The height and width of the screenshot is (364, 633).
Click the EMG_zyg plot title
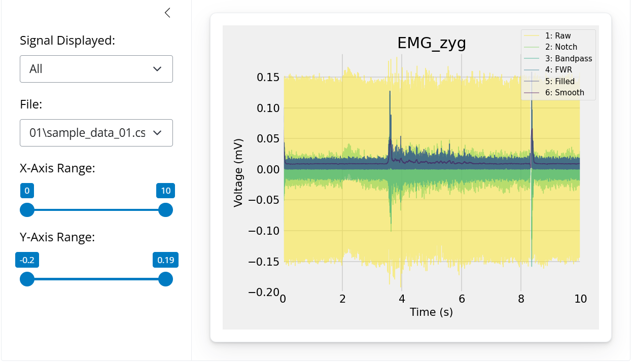click(x=431, y=44)
